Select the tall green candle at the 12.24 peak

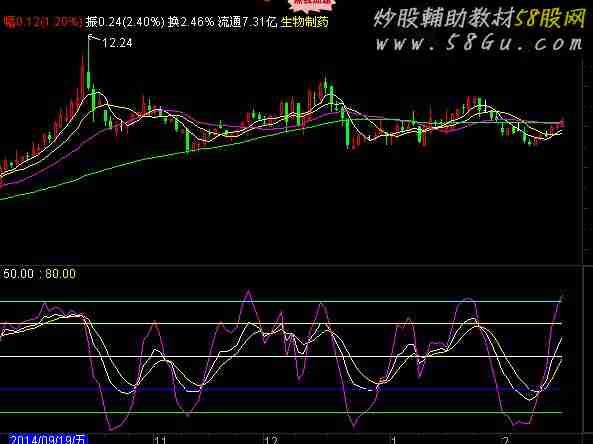[88, 64]
